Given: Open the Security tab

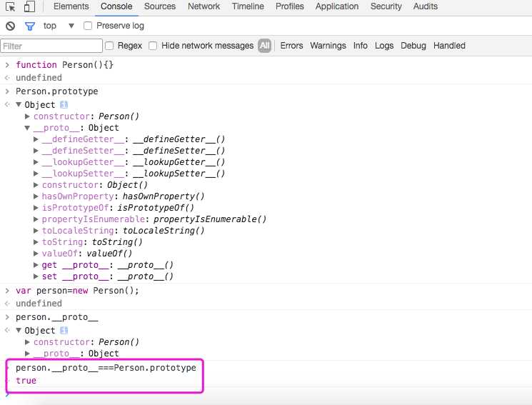Looking at the screenshot, I should [386, 6].
